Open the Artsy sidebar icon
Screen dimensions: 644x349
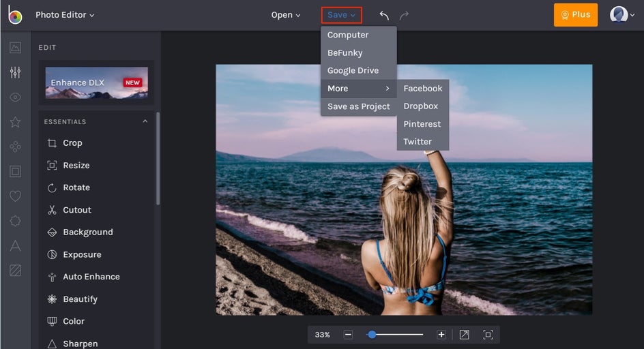click(x=15, y=147)
